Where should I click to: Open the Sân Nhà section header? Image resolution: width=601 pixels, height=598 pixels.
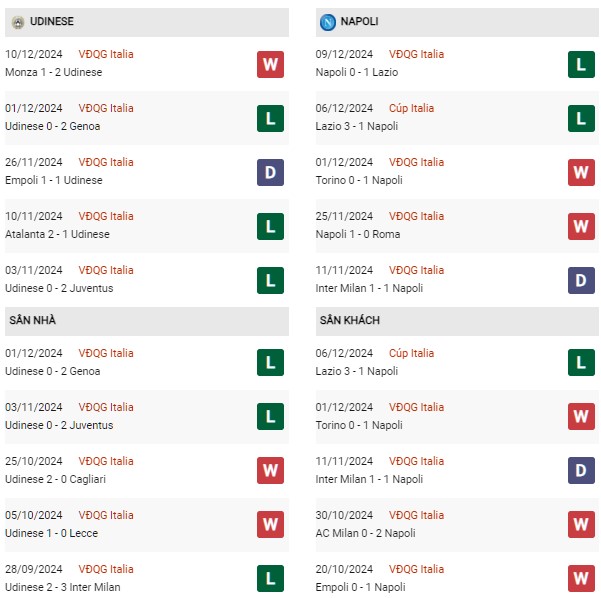pos(147,321)
